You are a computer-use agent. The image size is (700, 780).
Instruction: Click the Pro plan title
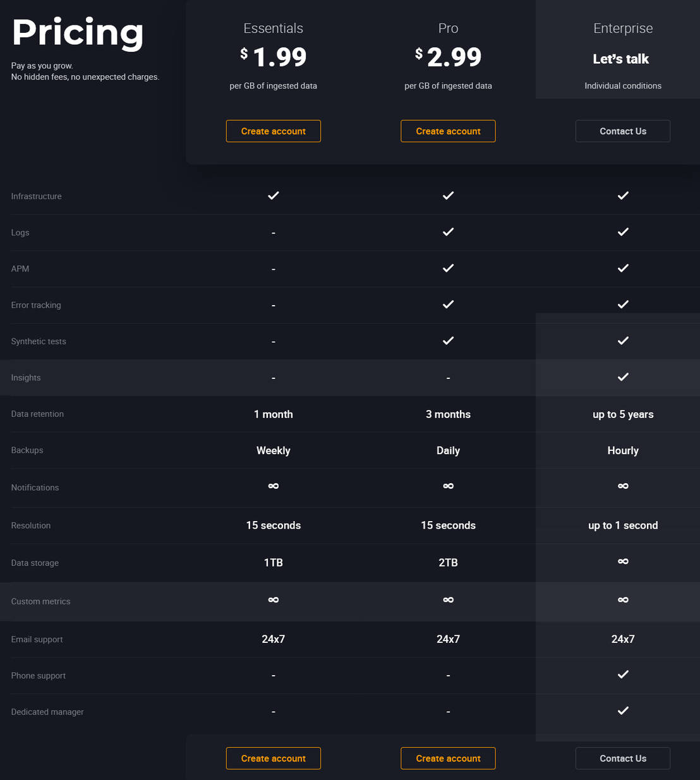tap(448, 28)
